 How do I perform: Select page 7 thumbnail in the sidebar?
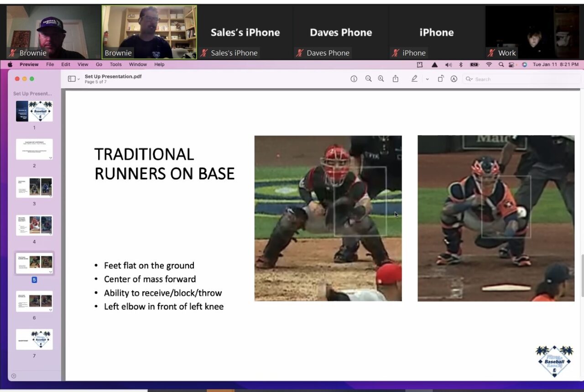(x=34, y=339)
